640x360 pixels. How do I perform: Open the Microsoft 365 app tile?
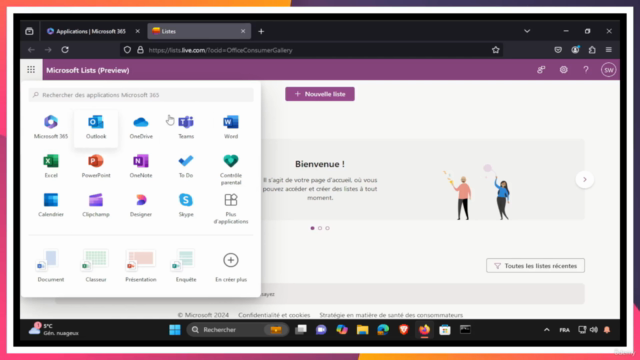[x=51, y=127]
